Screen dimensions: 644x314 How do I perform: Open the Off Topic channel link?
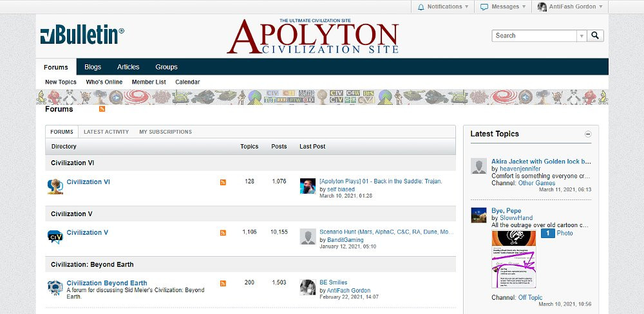[530, 297]
